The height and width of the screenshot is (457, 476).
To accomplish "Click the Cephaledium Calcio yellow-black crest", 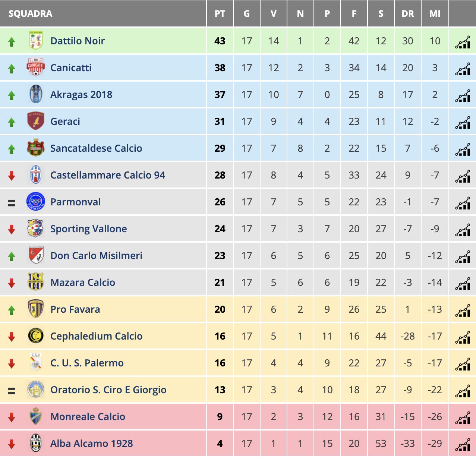I will (x=36, y=336).
